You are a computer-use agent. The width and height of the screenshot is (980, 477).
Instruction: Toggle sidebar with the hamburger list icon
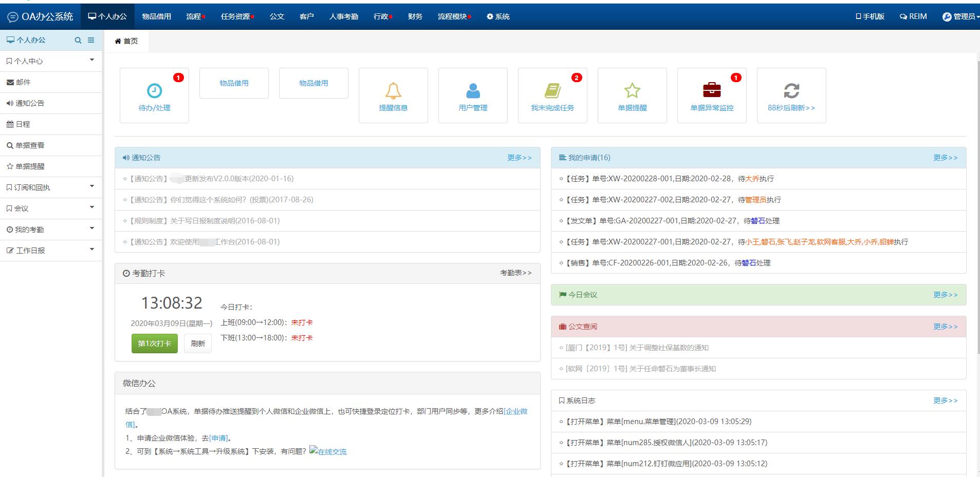[91, 40]
